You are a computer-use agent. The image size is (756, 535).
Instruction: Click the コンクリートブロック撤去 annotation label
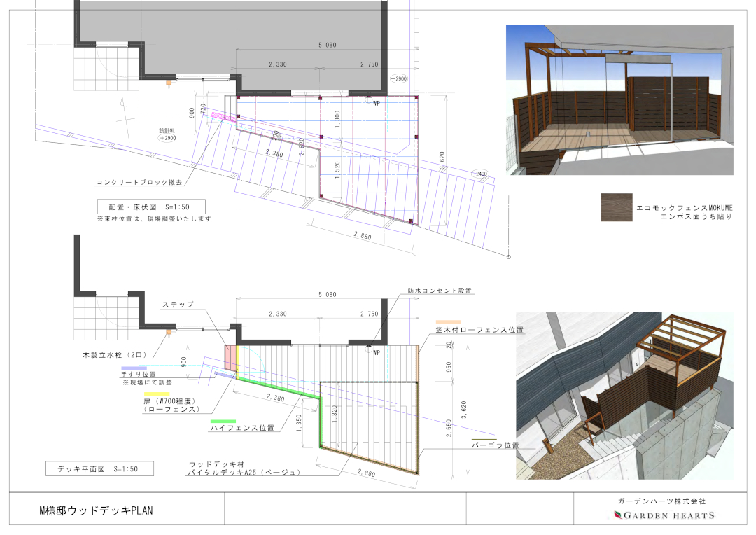point(139,182)
